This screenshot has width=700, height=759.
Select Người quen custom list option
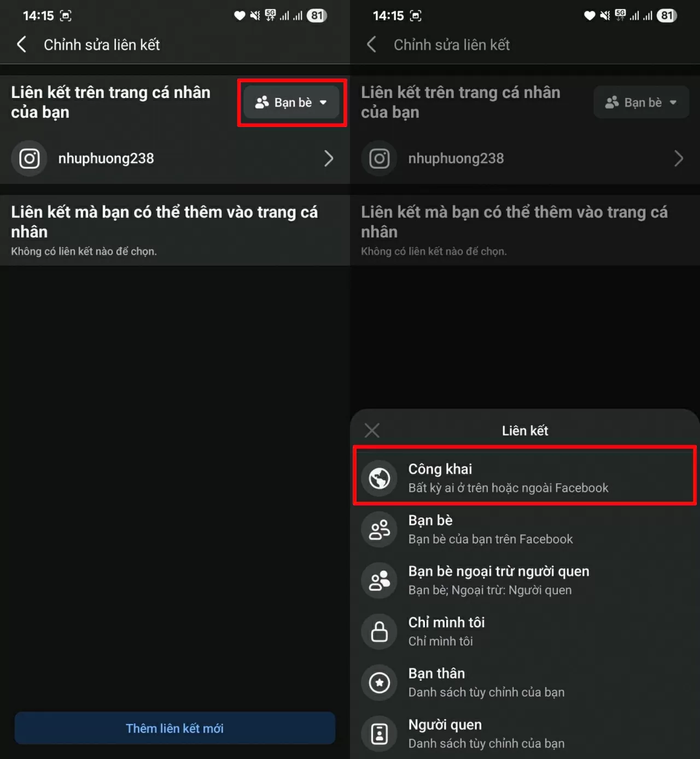[525, 733]
